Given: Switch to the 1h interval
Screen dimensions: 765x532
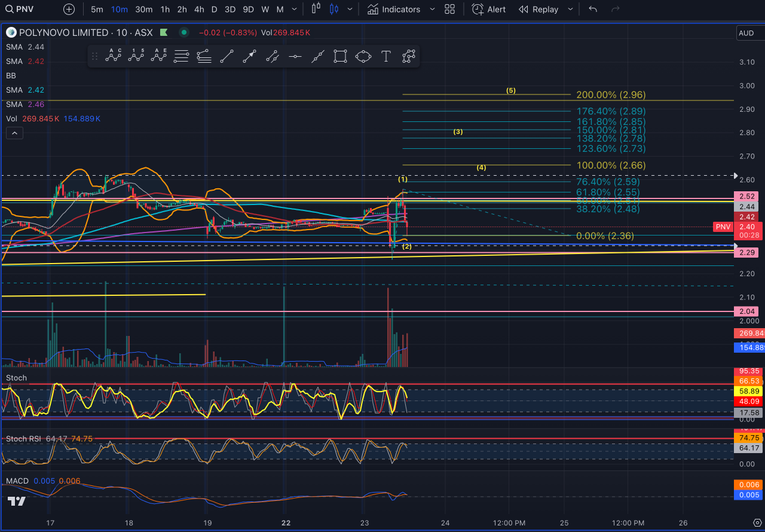Looking at the screenshot, I should pyautogui.click(x=165, y=9).
